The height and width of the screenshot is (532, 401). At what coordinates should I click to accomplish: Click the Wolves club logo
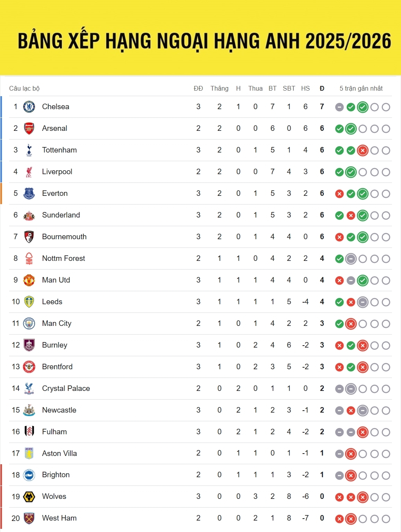tap(29, 497)
